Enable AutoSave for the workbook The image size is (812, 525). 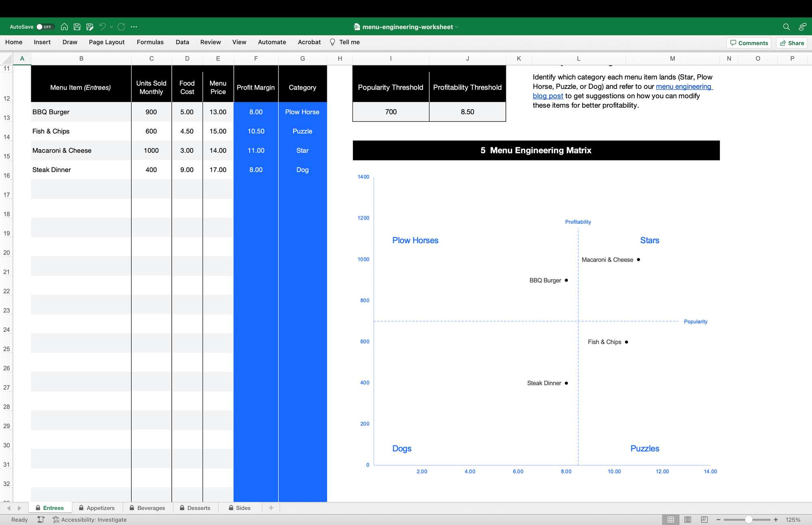tap(44, 26)
